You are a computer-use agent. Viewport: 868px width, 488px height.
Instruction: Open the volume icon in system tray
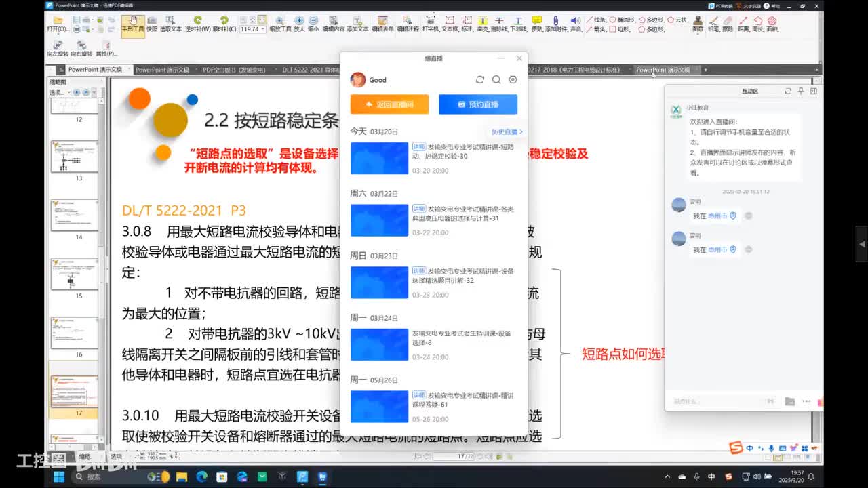point(757,476)
